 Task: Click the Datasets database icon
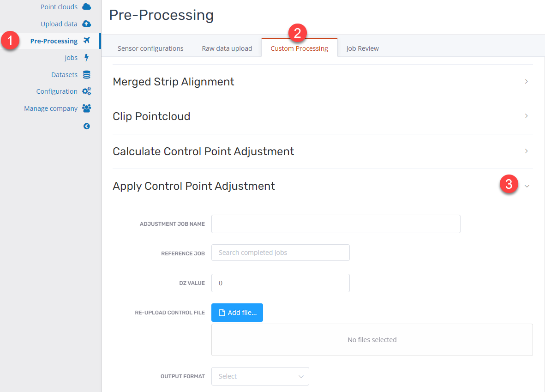coord(87,74)
